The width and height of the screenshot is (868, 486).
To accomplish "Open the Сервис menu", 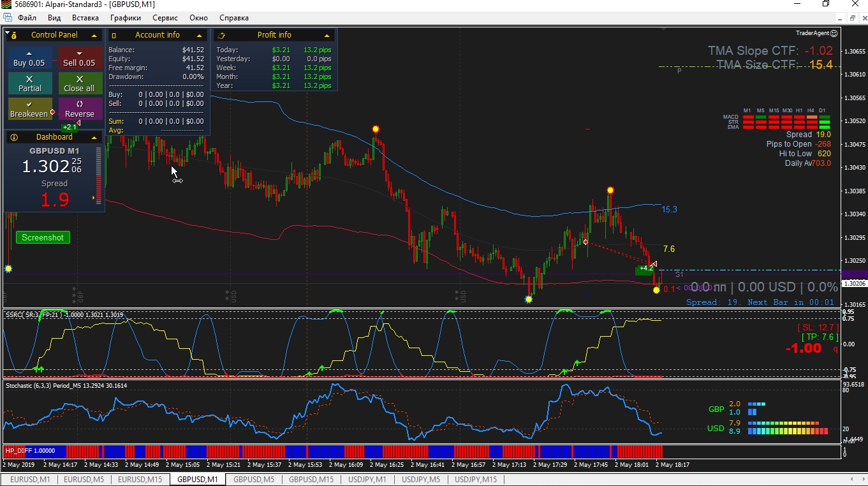I will [x=166, y=18].
